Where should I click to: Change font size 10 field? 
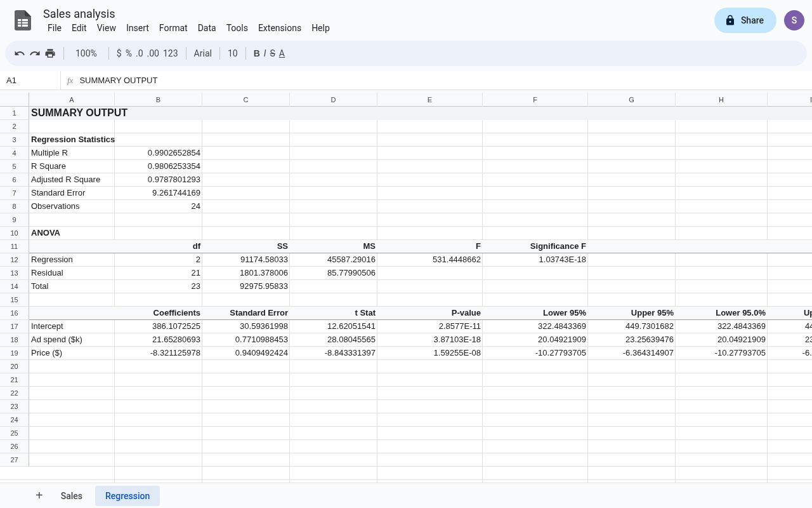tap(233, 53)
